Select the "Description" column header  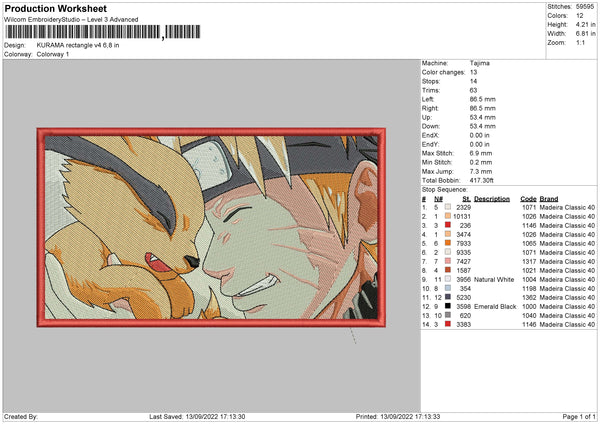tap(492, 199)
